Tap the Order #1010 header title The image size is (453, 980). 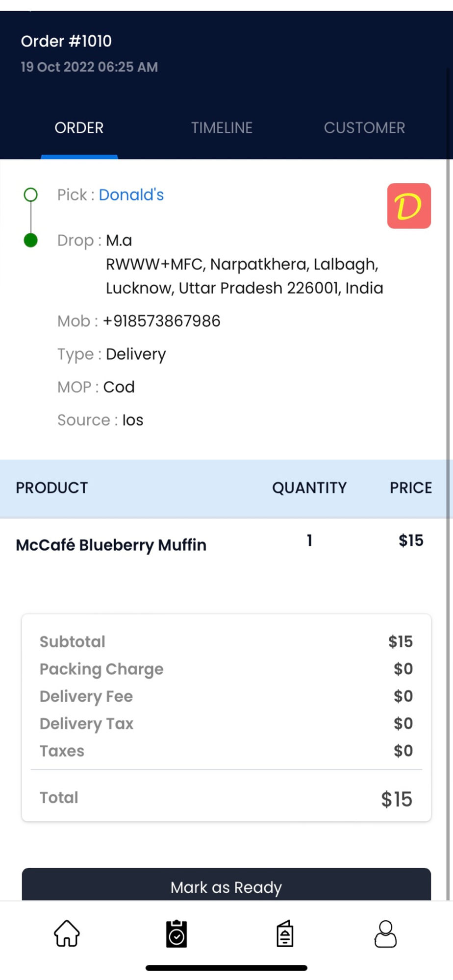click(66, 41)
